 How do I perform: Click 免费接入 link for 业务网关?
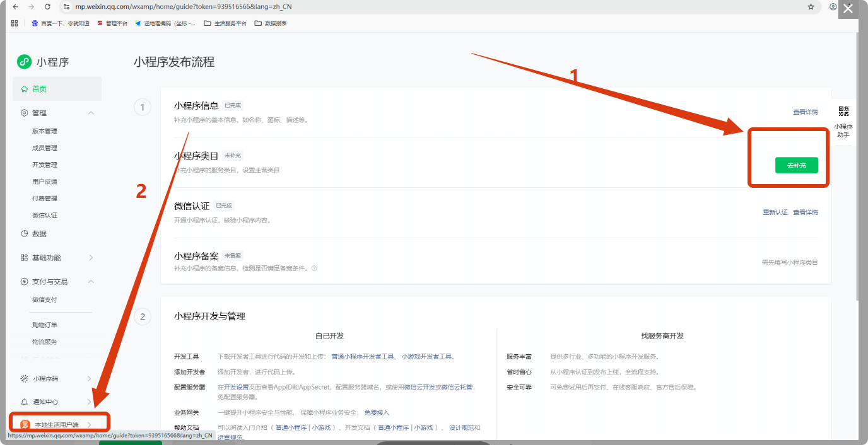coord(377,413)
